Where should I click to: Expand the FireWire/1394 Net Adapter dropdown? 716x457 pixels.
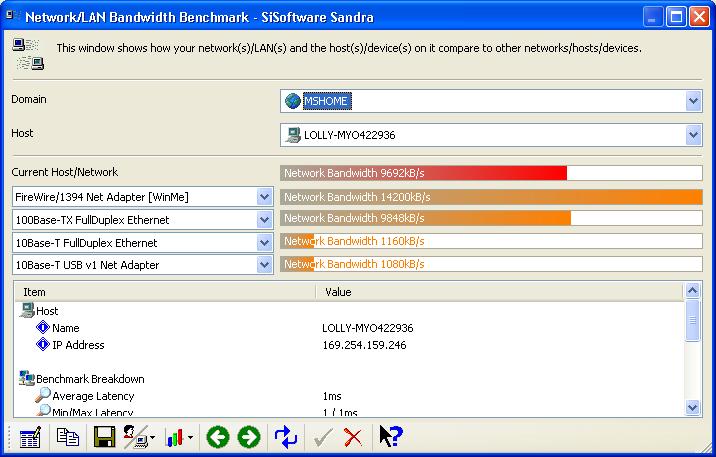point(264,197)
